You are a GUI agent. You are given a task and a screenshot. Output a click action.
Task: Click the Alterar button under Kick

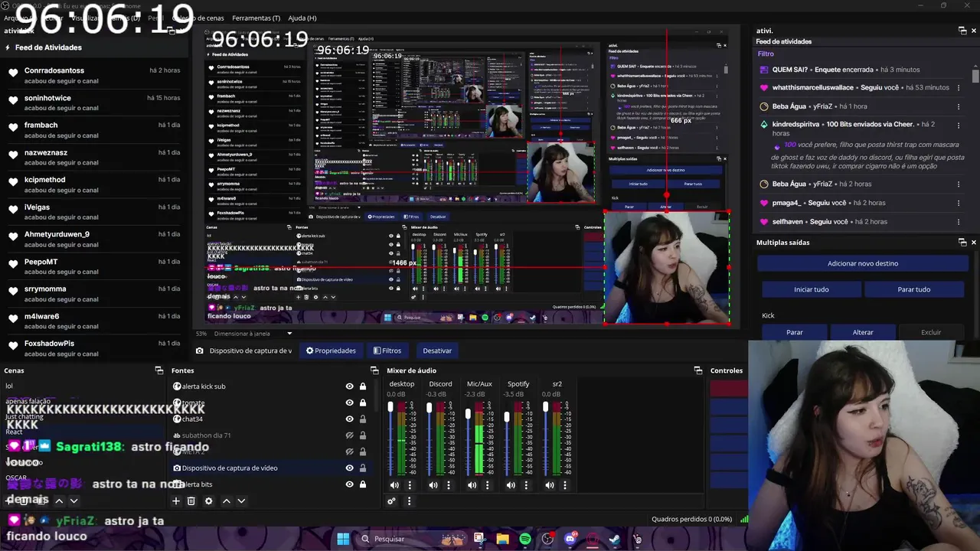[863, 332]
